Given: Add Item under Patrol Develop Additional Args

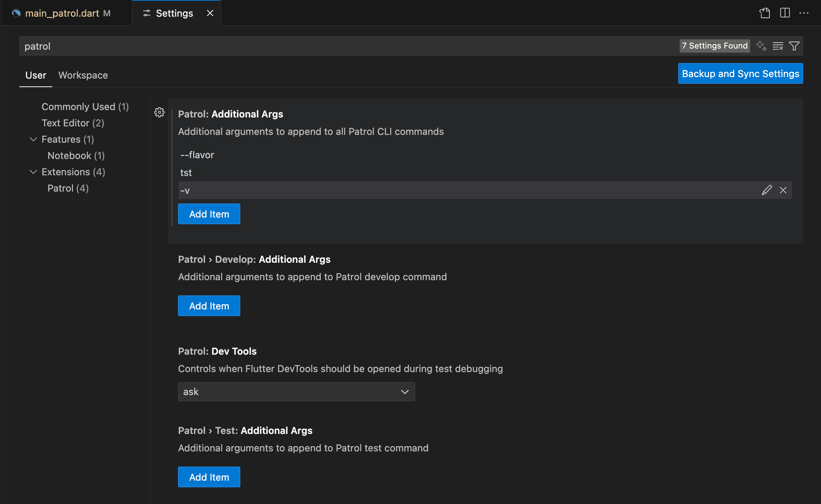Looking at the screenshot, I should point(209,306).
